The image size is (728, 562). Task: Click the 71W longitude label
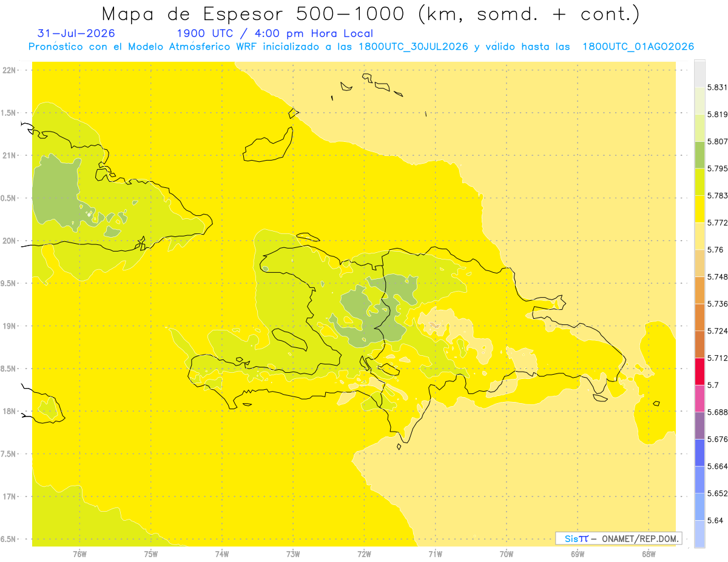point(435,554)
